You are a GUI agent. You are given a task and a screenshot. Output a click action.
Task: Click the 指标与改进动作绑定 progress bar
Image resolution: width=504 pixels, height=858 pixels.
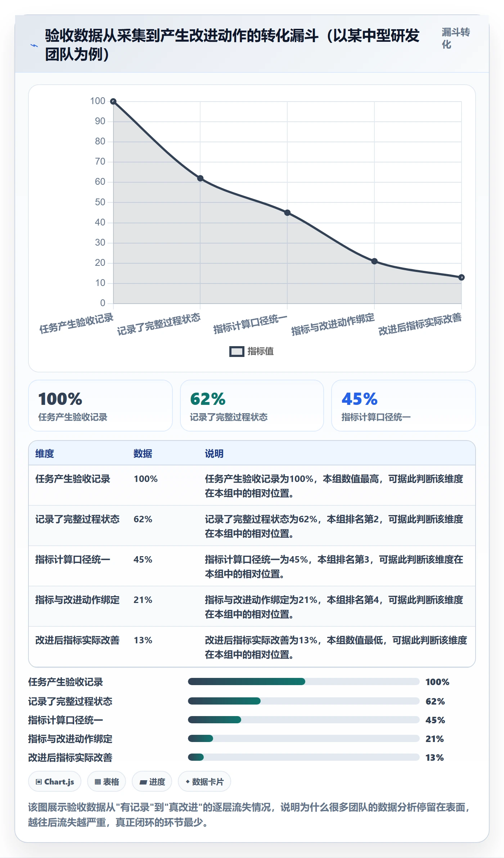303,738
